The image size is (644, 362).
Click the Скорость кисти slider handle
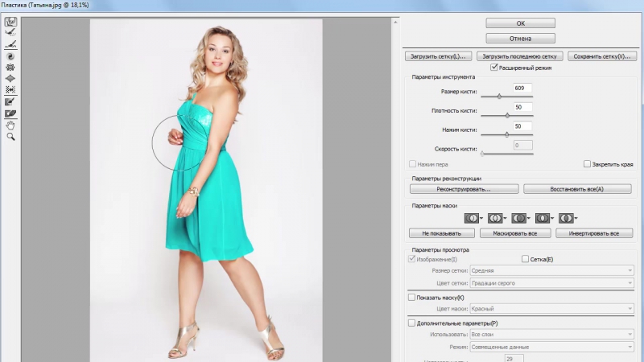click(482, 154)
